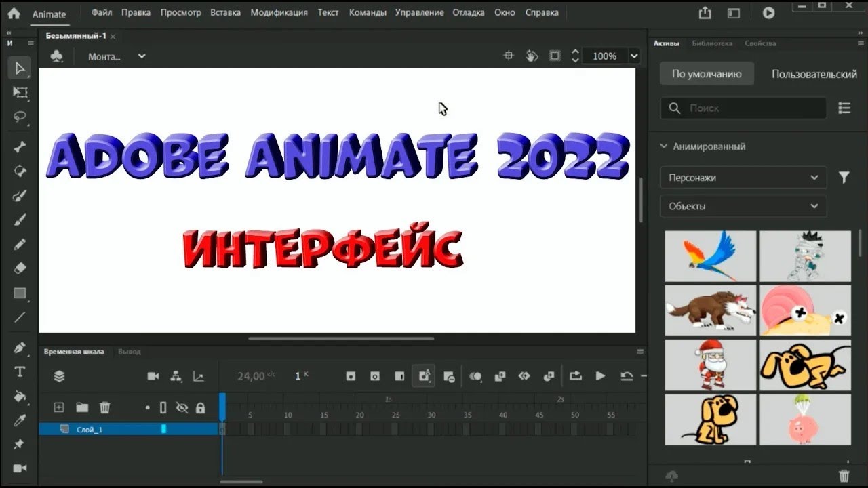Toggle highlight layers dot column
This screenshot has height=488, width=868.
(x=147, y=407)
